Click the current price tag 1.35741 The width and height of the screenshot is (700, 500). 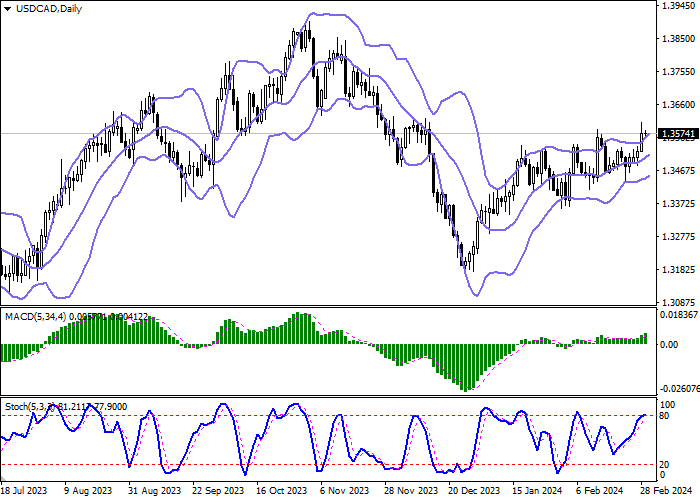point(677,133)
